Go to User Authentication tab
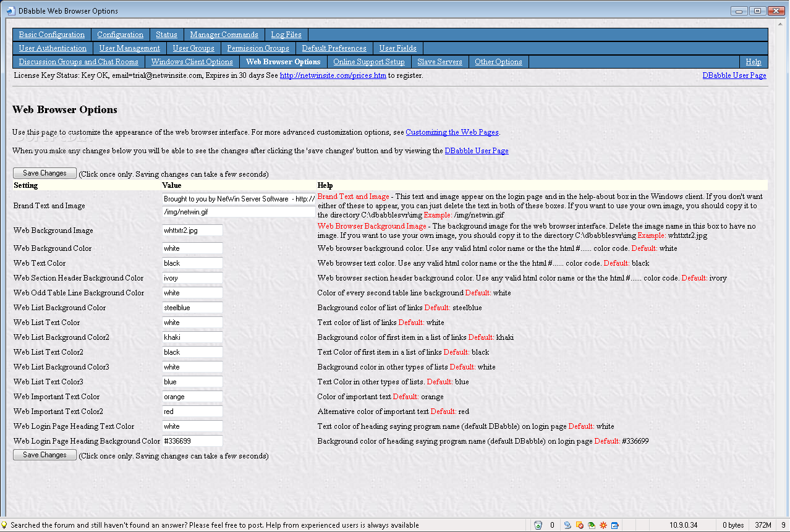Screen dimensions: 790x532 pos(53,48)
